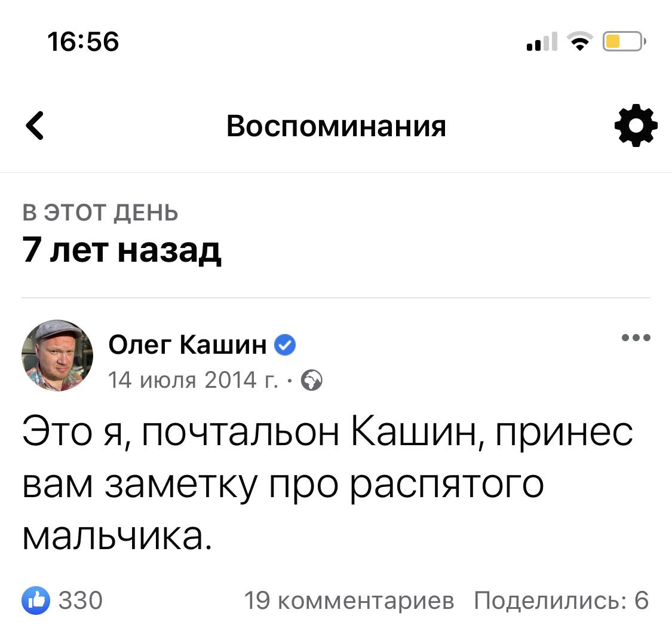Tap the back chevron arrow

coord(35,126)
